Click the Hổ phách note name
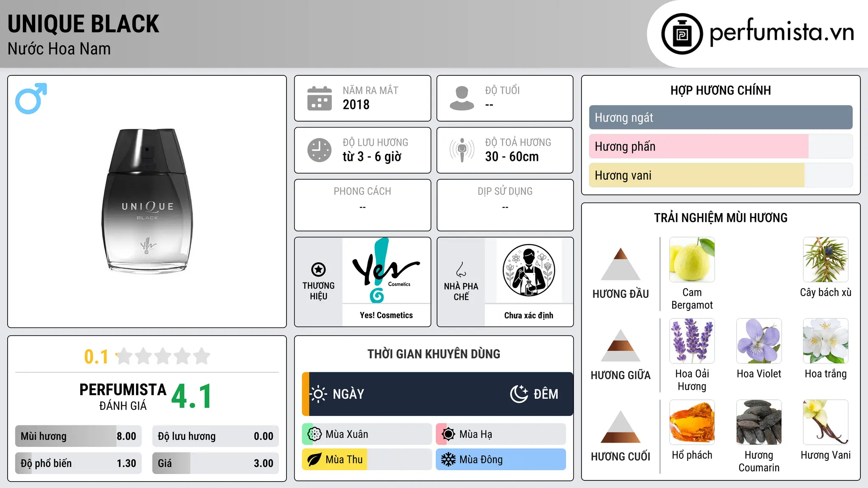The image size is (868, 488). click(692, 455)
